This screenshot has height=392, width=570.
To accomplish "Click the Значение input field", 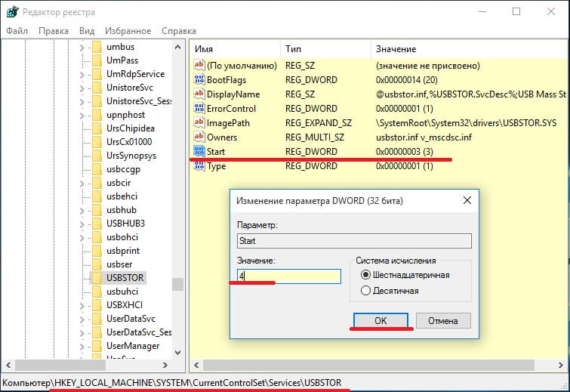I will pos(288,276).
